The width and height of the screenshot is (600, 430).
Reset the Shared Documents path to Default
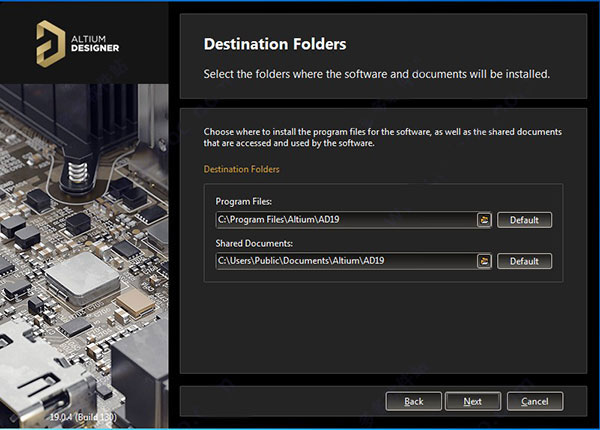(x=524, y=261)
